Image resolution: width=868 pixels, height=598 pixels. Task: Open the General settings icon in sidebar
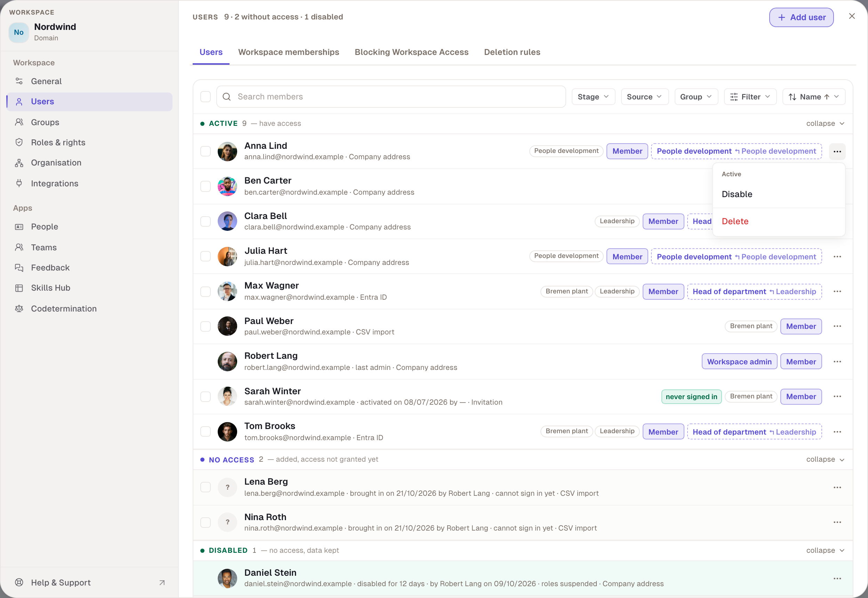click(x=19, y=81)
